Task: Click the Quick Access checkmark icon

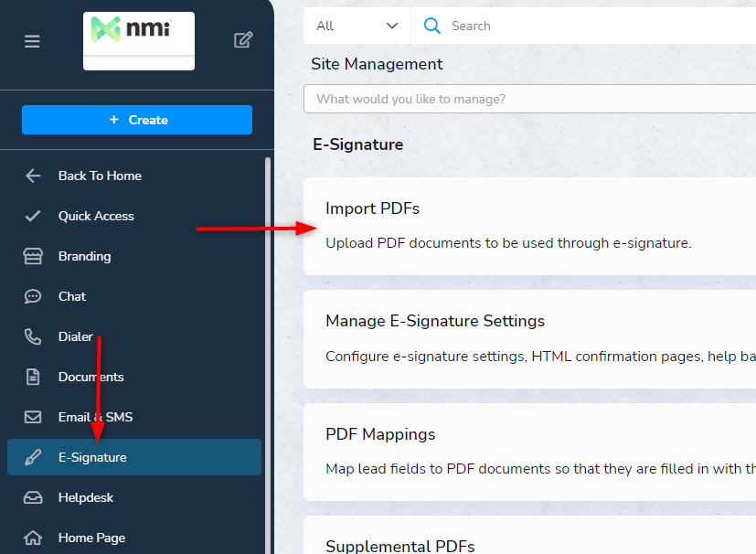Action: point(33,216)
